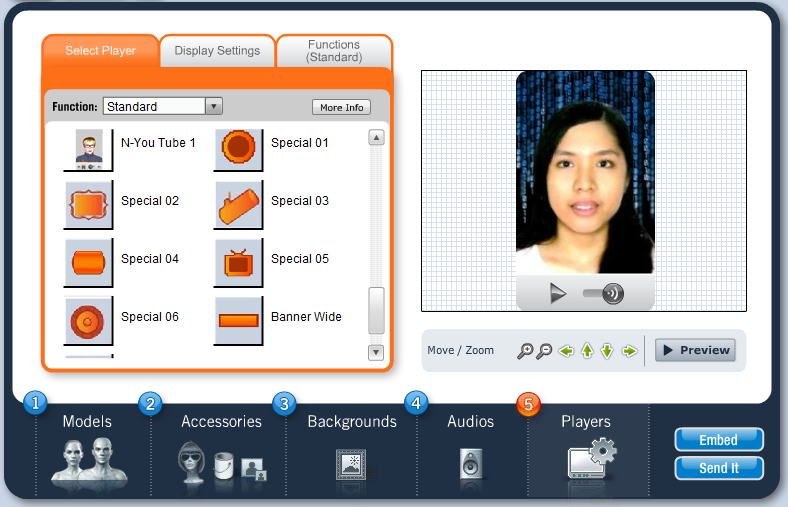This screenshot has width=788, height=507.
Task: Click the "N-You Tube 1" label
Action: [x=158, y=143]
